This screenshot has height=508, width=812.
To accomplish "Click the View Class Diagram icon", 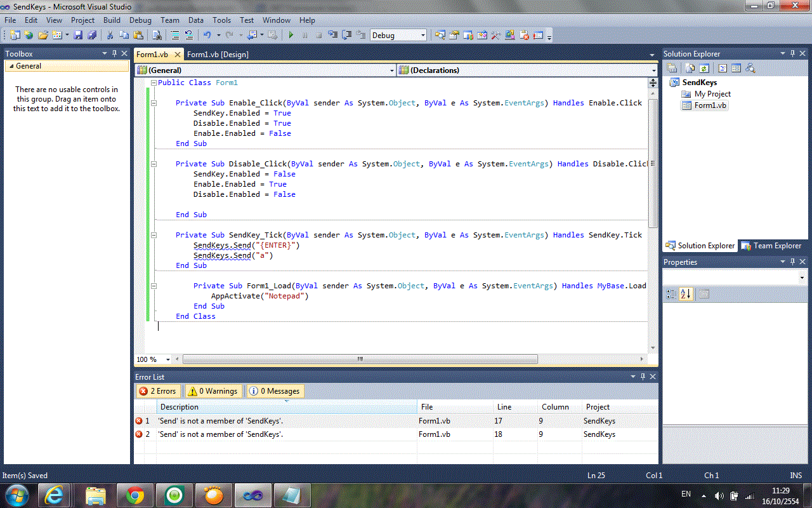I will pos(750,67).
